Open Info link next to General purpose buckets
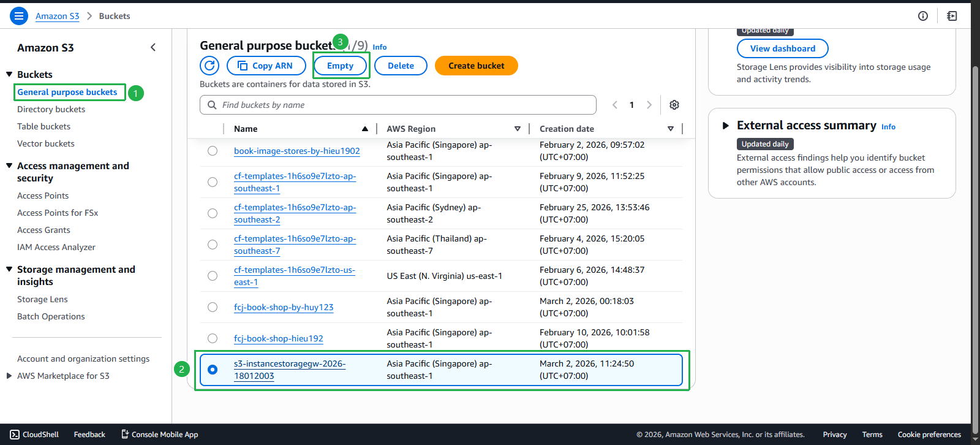This screenshot has width=980, height=445. point(380,47)
